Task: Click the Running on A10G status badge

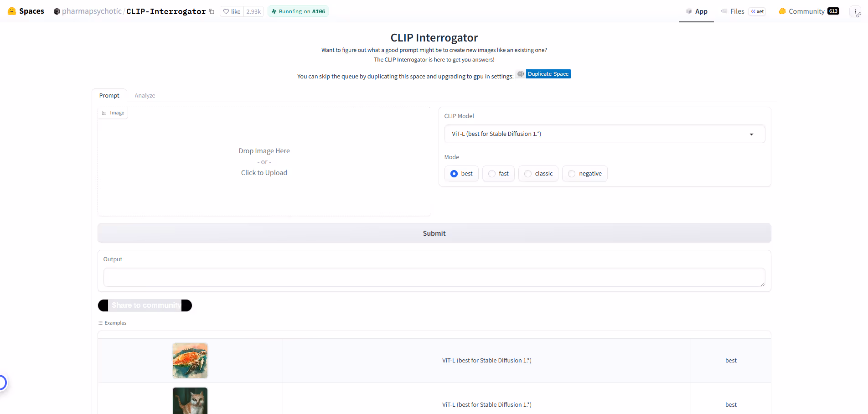Action: pos(298,11)
